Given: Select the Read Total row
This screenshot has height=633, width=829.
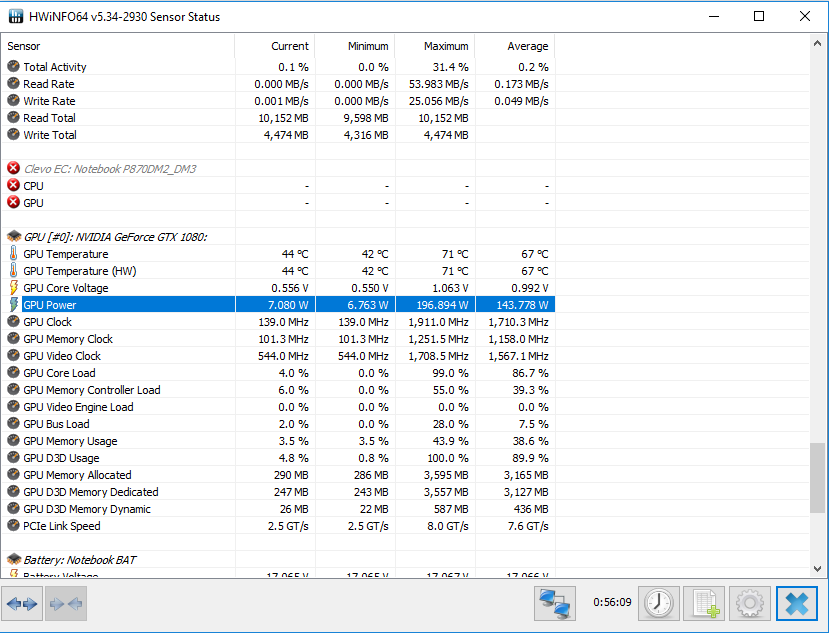Looking at the screenshot, I should click(278, 118).
